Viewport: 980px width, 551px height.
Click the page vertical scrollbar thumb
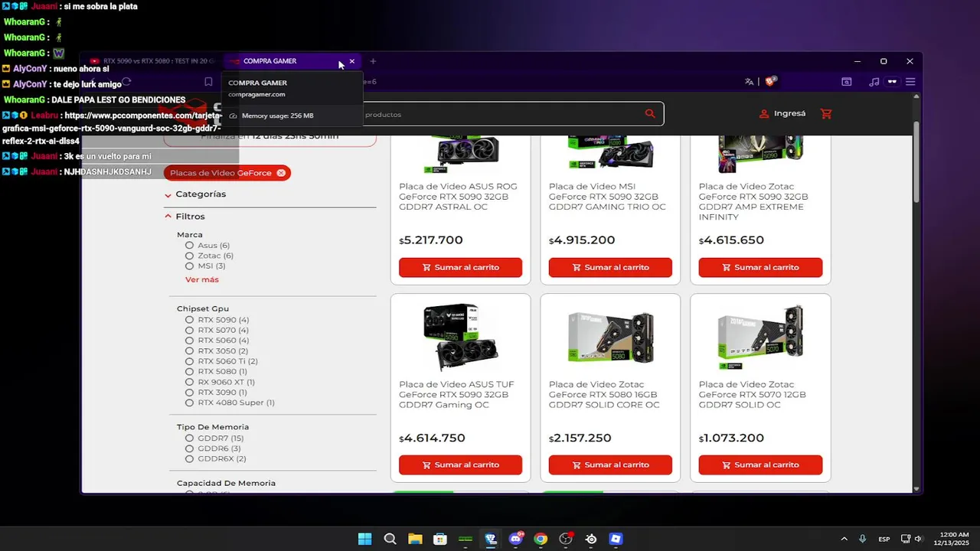(916, 161)
